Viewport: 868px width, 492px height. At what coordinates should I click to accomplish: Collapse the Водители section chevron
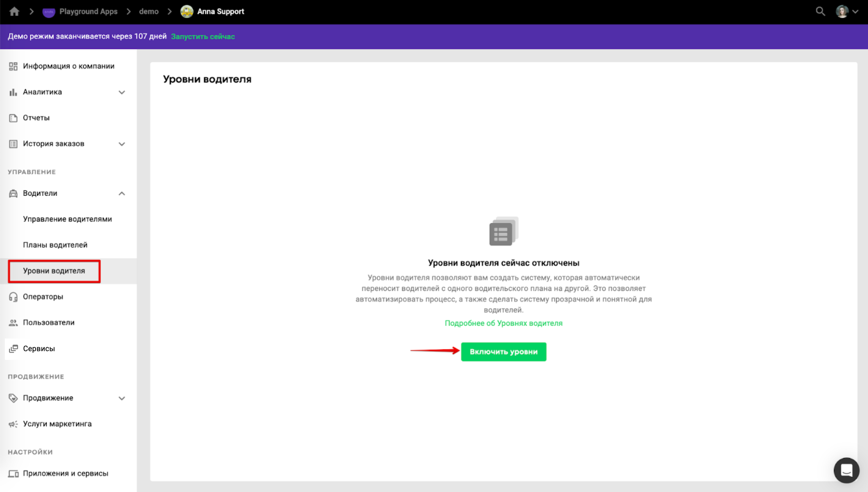click(x=122, y=194)
